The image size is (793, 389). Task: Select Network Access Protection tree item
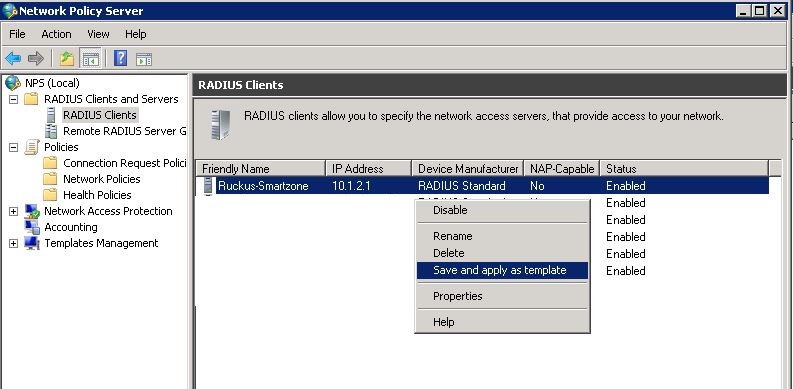[x=108, y=211]
